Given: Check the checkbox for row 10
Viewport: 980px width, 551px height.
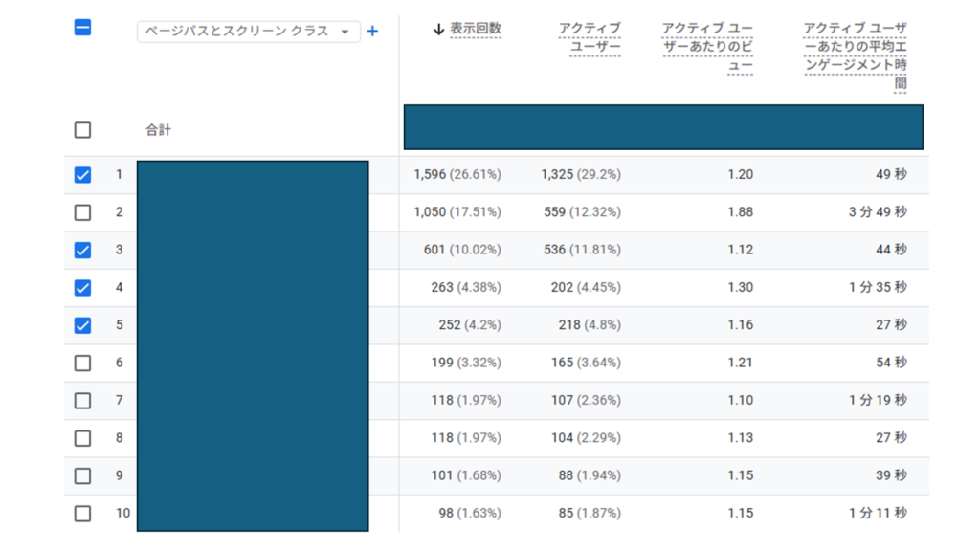Looking at the screenshot, I should coord(82,514).
